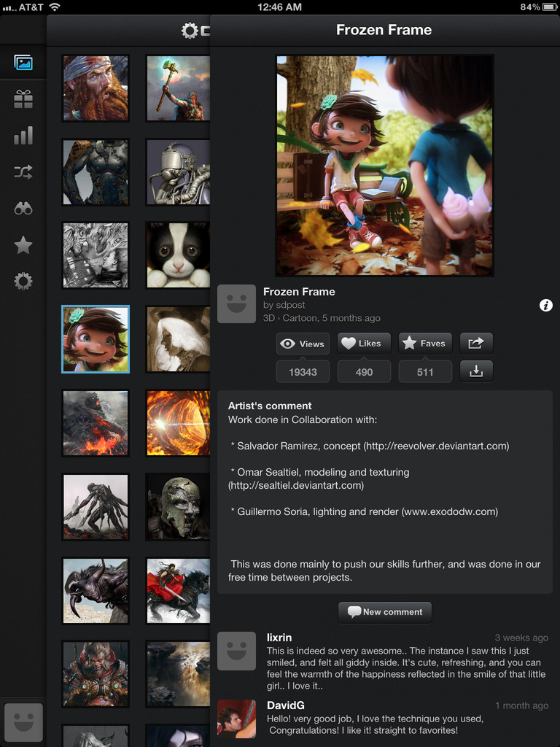The image size is (560, 747).
Task: Tap the reevolver.deviantart.com link line
Action: point(370,446)
